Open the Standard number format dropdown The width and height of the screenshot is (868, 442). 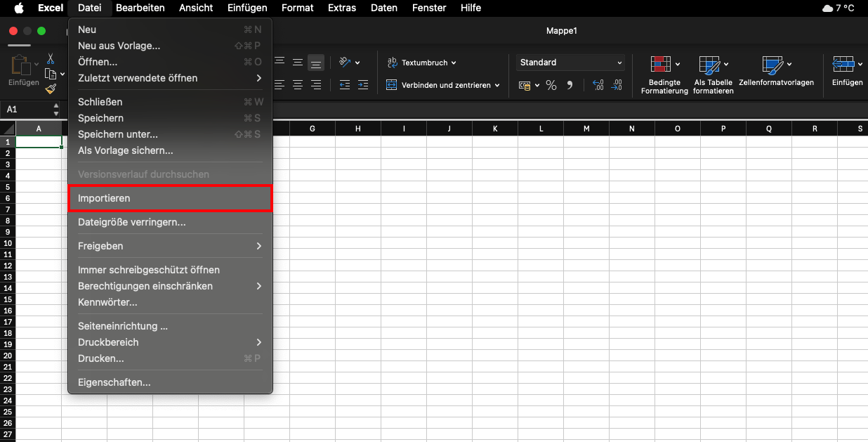tap(570, 63)
